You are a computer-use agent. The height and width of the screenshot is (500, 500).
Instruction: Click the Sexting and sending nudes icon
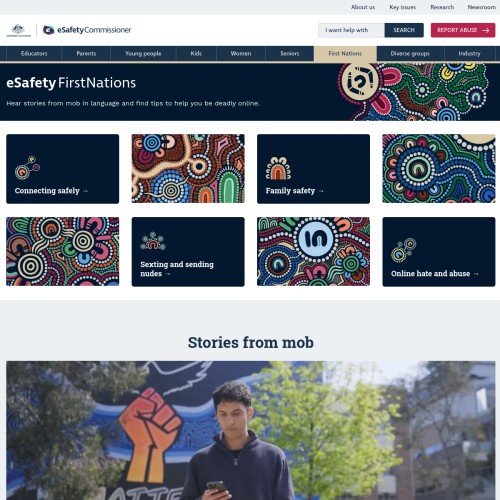[x=153, y=241]
